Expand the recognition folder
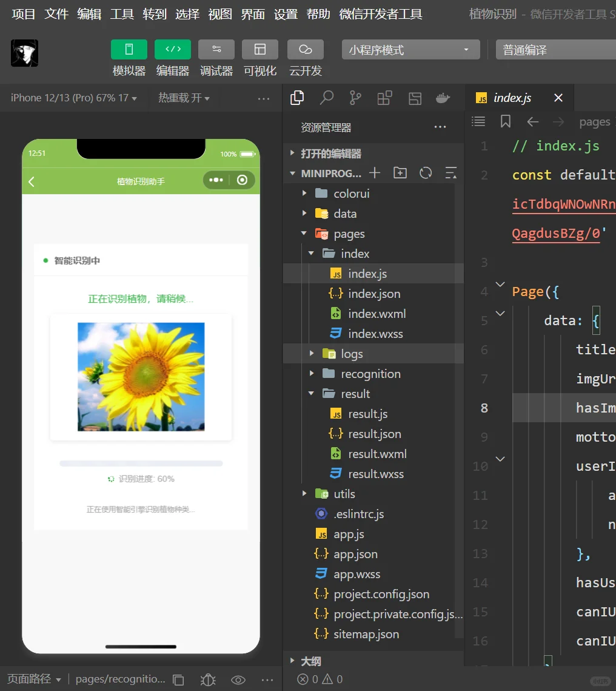The image size is (616, 691). tap(373, 374)
